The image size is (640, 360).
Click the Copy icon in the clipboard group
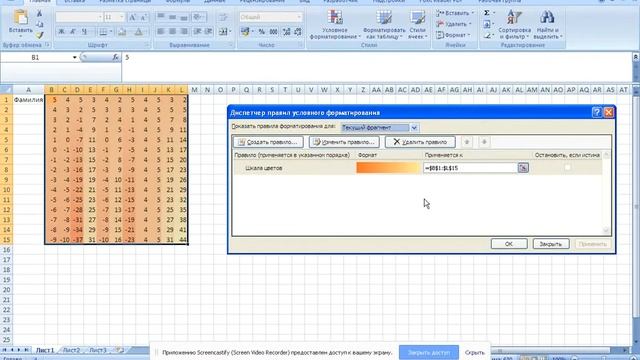point(40,24)
